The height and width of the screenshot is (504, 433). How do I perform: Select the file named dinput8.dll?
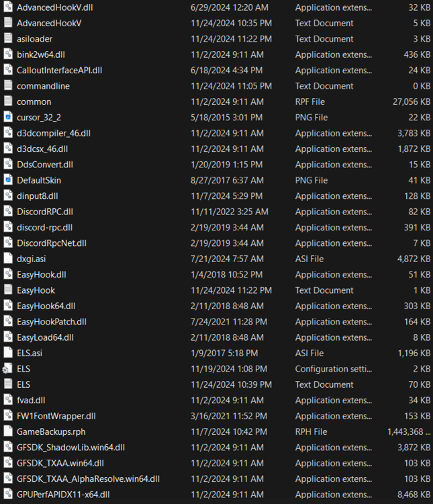(x=38, y=196)
